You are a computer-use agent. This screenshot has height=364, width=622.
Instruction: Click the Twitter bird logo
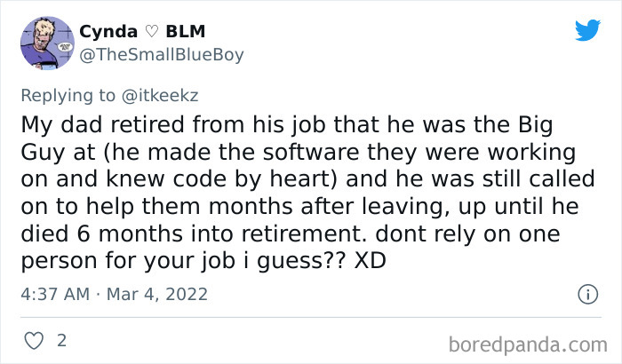[x=587, y=31]
